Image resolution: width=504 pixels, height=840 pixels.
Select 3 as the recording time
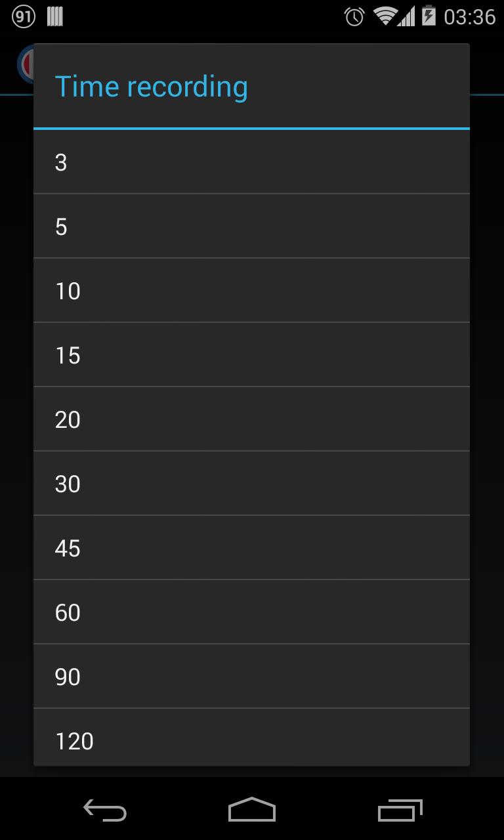[251, 162]
